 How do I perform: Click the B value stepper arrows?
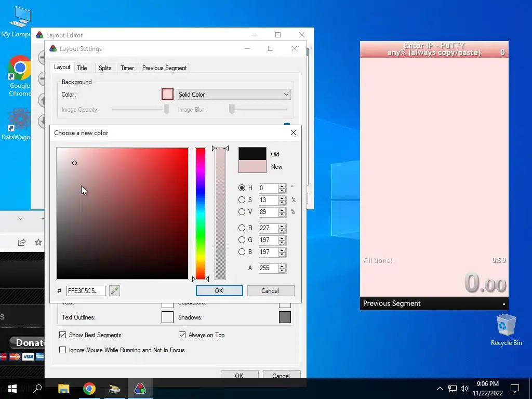point(282,252)
